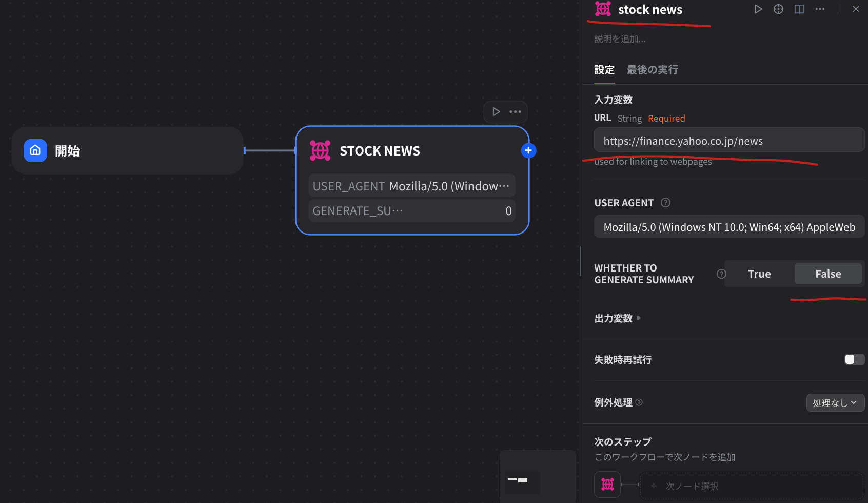Image resolution: width=868 pixels, height=503 pixels.
Task: Open the more options menu in panel header
Action: 819,9
